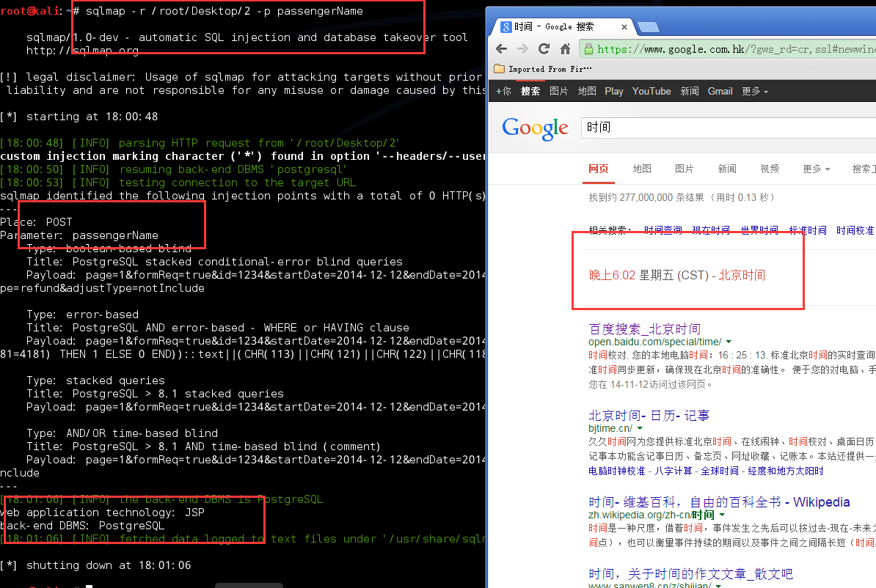Open the related search 标准时间
Screen dimensions: 876x588
tap(807, 229)
